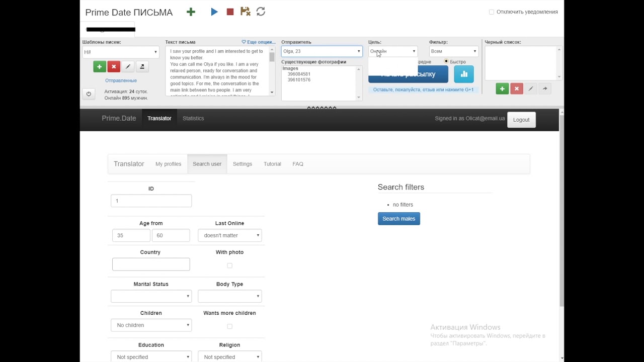Open the Statistics tab in navbar

(x=193, y=118)
